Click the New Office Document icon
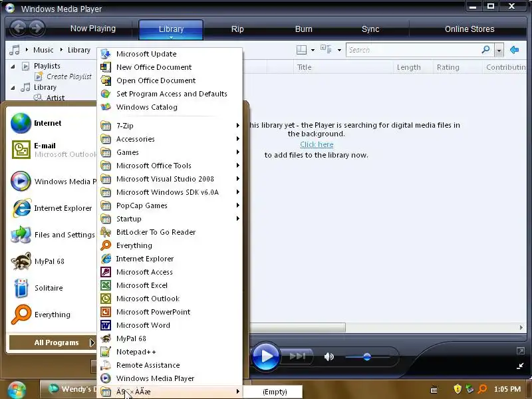This screenshot has width=532, height=399. click(106, 67)
